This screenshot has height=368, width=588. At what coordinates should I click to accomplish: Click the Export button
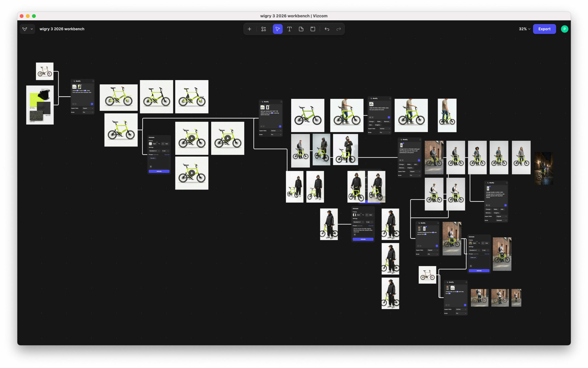(x=544, y=29)
